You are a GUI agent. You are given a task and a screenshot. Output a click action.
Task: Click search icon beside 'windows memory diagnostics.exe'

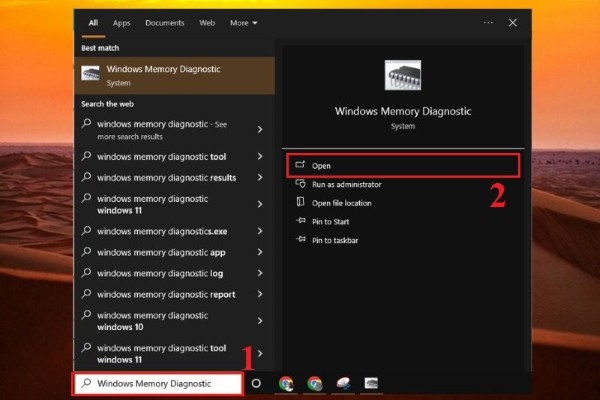tap(86, 230)
